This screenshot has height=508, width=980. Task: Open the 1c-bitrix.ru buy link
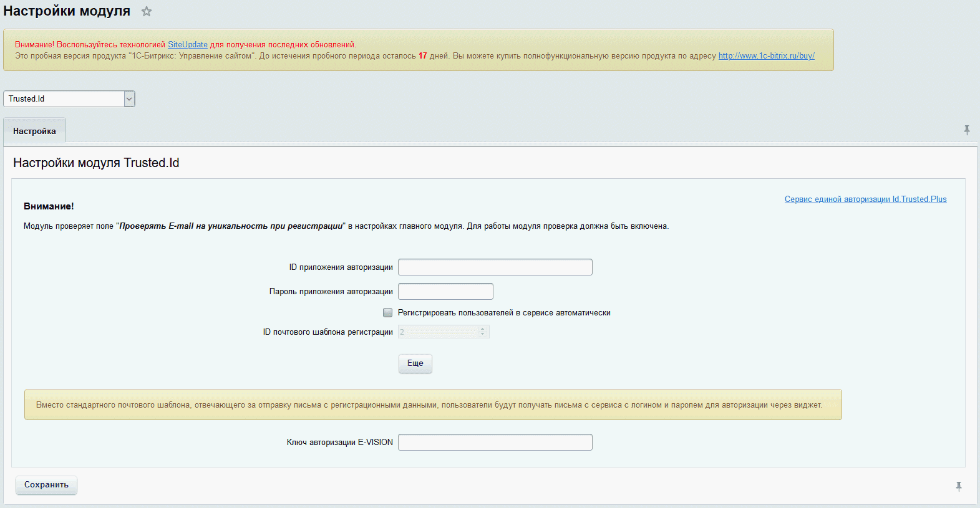pyautogui.click(x=767, y=56)
